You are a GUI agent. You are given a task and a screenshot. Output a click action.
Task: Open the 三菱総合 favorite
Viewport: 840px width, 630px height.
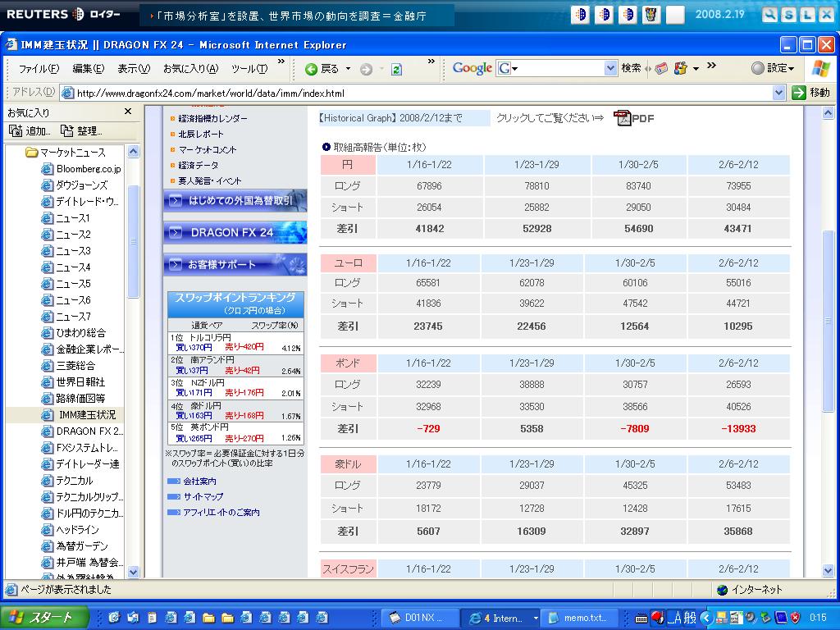69,365
